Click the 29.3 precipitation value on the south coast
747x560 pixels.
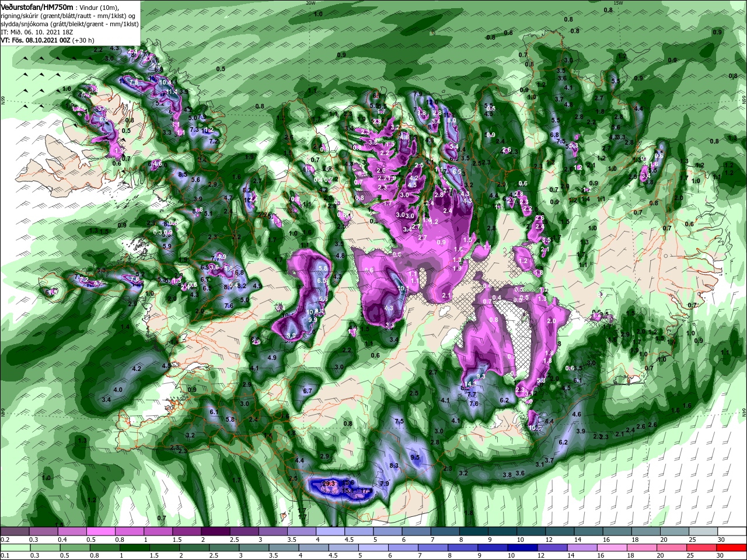tap(329, 484)
